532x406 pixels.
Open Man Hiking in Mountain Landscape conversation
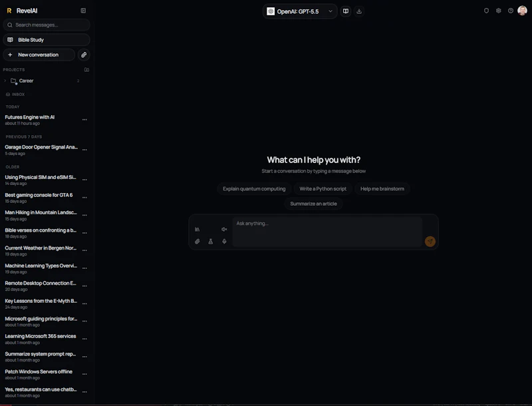pos(41,215)
